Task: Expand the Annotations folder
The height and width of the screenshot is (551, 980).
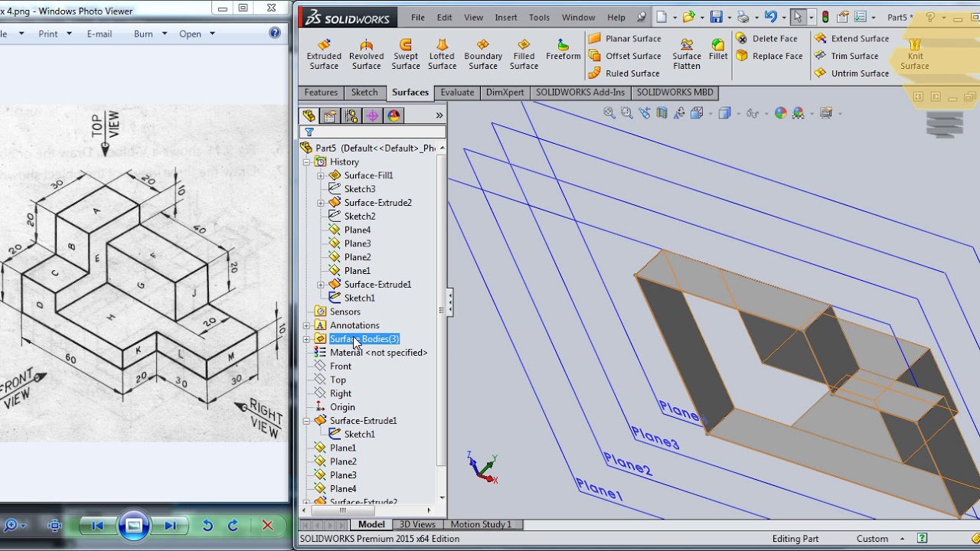Action: tap(306, 326)
